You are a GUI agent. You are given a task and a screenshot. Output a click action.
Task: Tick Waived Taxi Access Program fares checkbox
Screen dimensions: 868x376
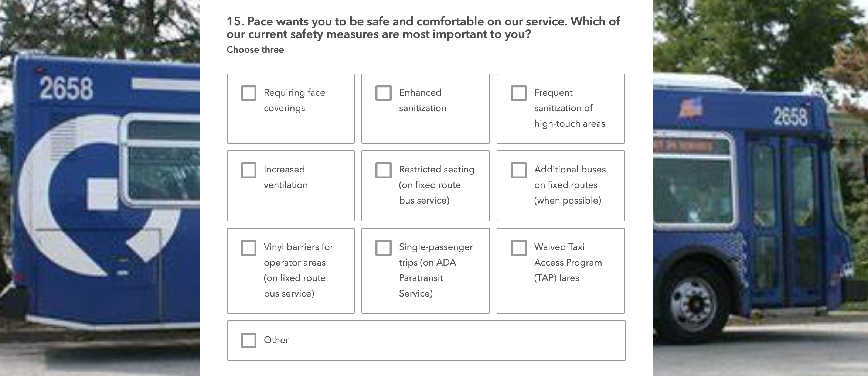click(x=518, y=247)
